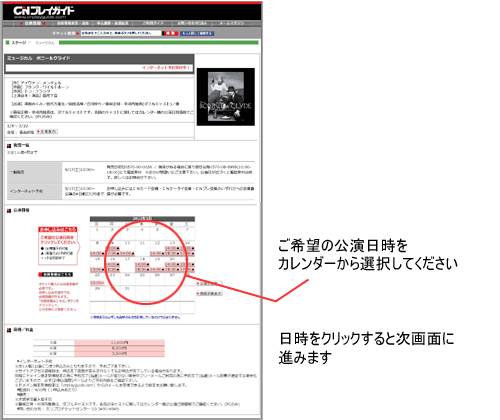The height and width of the screenshot is (420, 500).
Task: Select the 14:00 show on the 18th
Action: pos(142,264)
